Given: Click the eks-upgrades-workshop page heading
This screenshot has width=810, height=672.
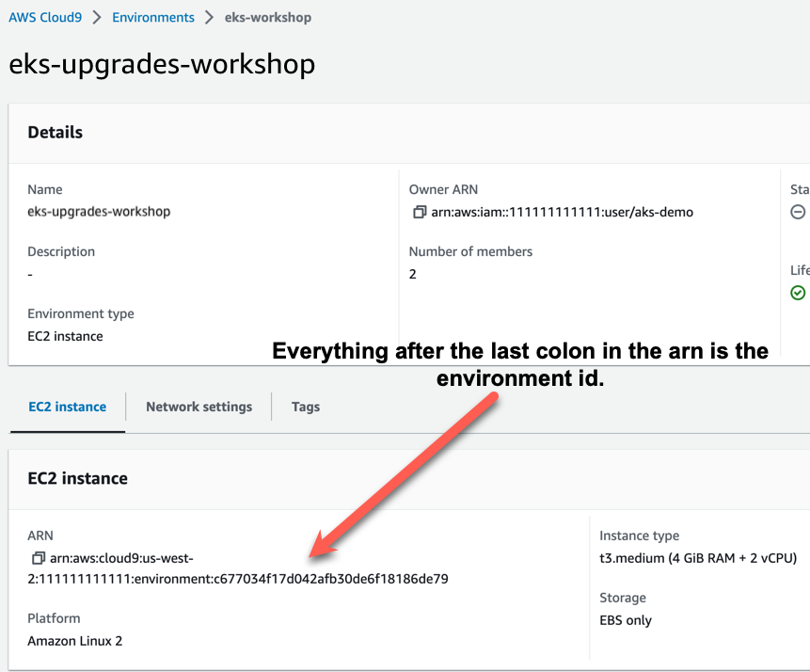Looking at the screenshot, I should tap(162, 64).
